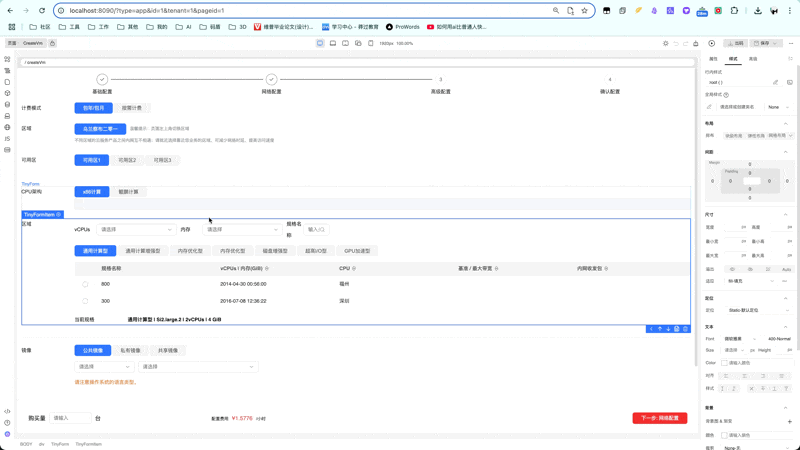Screen dimensions: 800x450
Task: Open the three-dots more menu in toolbar
Action: coord(791,43)
